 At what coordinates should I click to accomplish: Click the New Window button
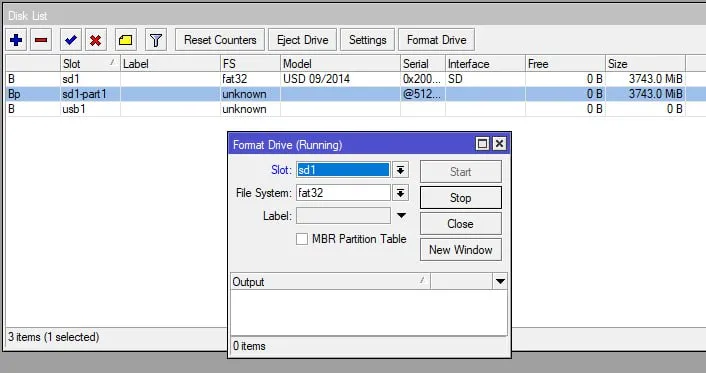pyautogui.click(x=461, y=250)
